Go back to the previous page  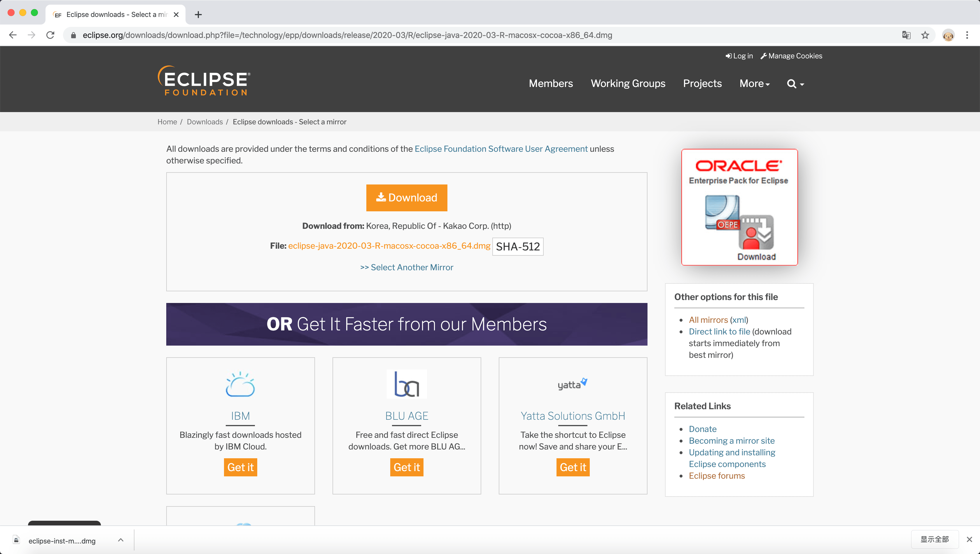click(x=13, y=35)
